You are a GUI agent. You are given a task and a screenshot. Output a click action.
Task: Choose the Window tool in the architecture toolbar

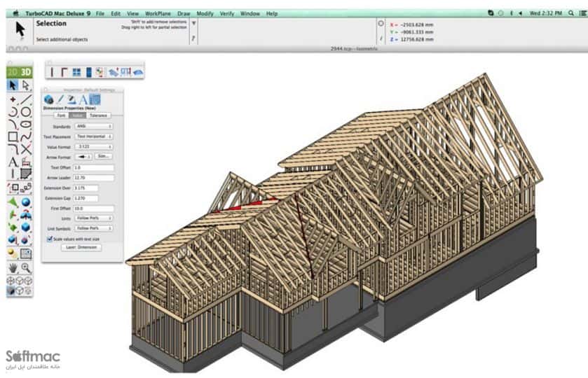(76, 72)
